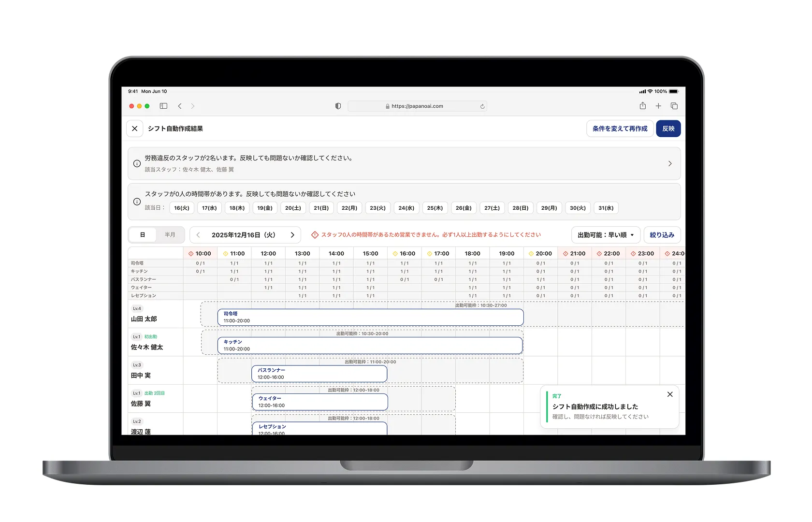Image resolution: width=812 pixels, height=522 pixels.
Task: Click the share icon in browser toolbar
Action: pyautogui.click(x=642, y=106)
